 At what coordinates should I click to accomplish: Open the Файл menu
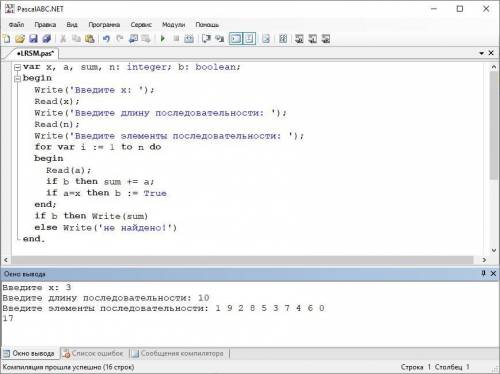coord(16,25)
